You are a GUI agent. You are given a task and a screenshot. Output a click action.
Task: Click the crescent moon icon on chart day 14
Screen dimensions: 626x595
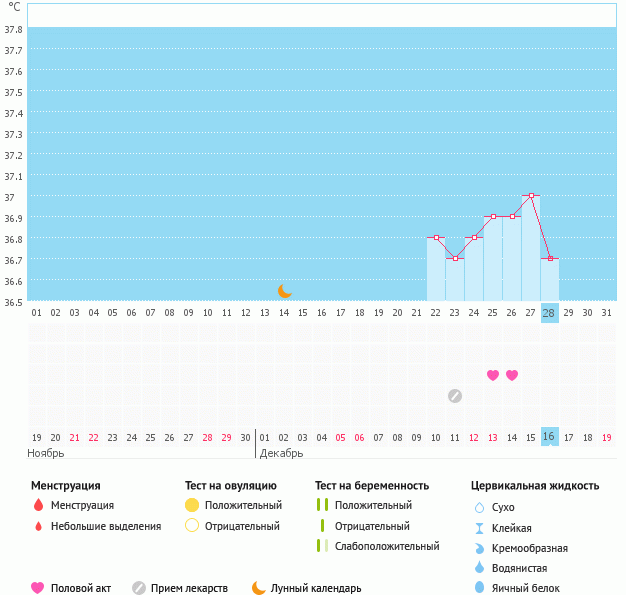tap(285, 290)
